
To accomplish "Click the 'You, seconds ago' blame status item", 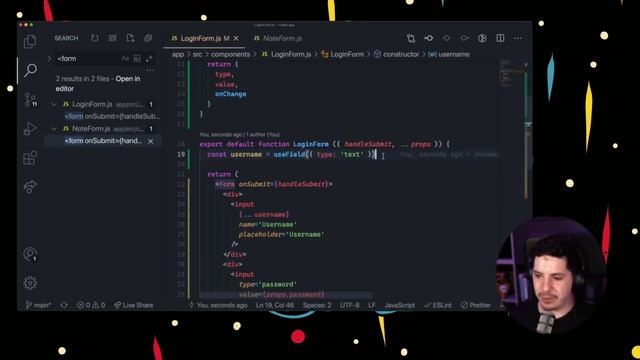I will (x=218, y=305).
